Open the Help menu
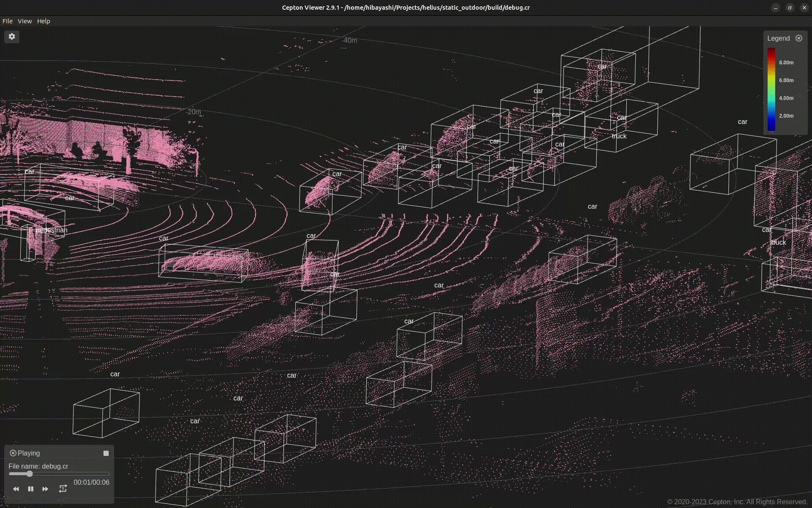Screen dimensions: 812x508 tap(44, 21)
